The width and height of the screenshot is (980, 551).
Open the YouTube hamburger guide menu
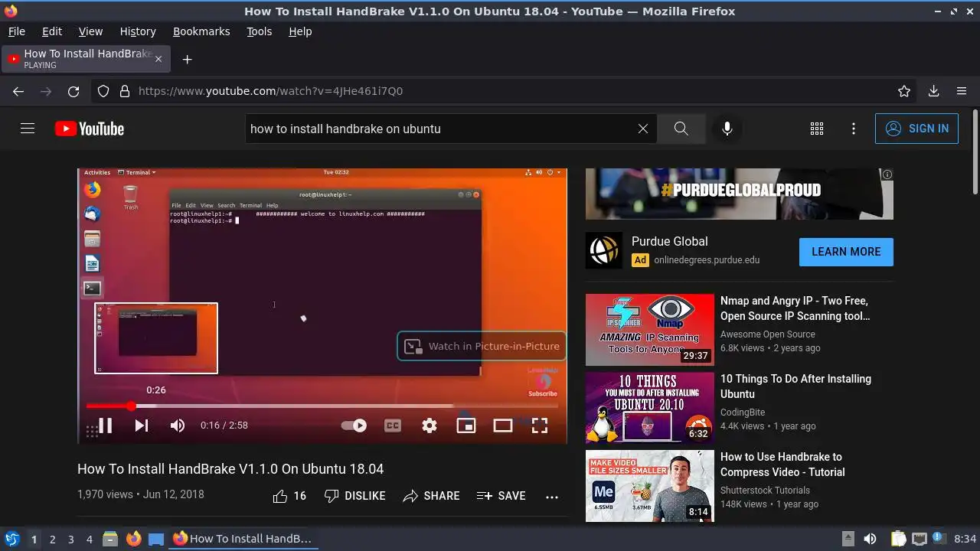pyautogui.click(x=28, y=129)
